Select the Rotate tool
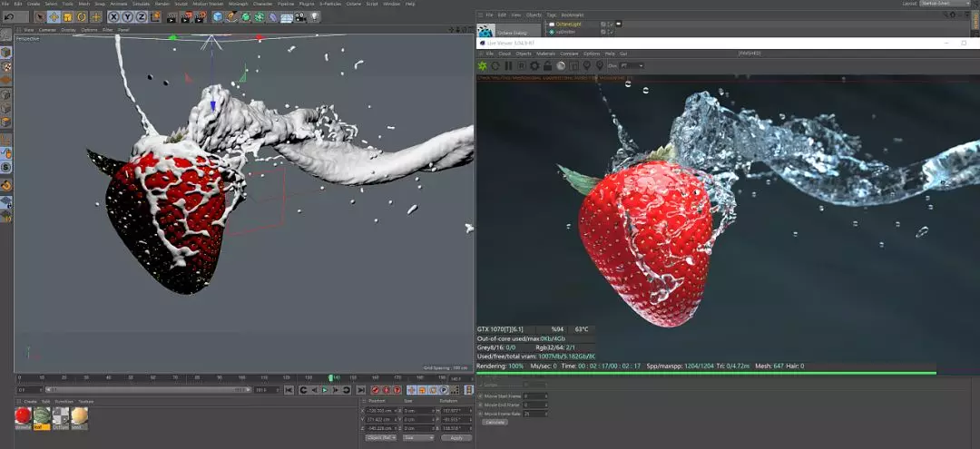Image resolution: width=980 pixels, height=449 pixels. (82, 17)
